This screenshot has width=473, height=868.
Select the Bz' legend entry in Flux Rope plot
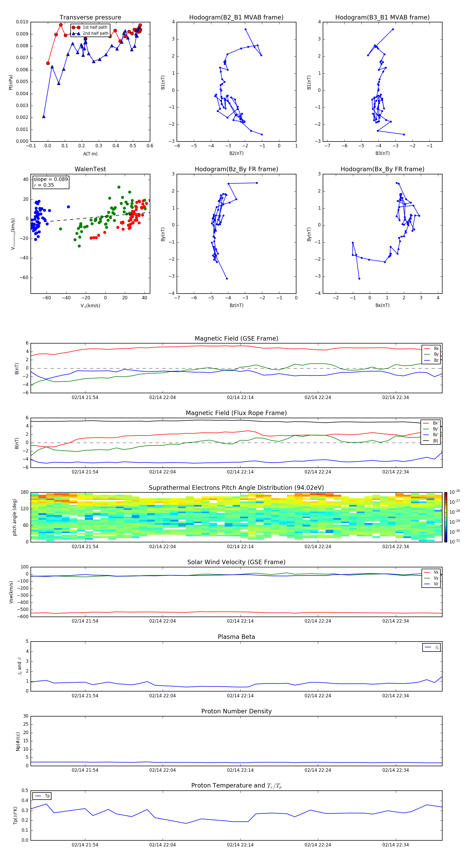coord(431,435)
